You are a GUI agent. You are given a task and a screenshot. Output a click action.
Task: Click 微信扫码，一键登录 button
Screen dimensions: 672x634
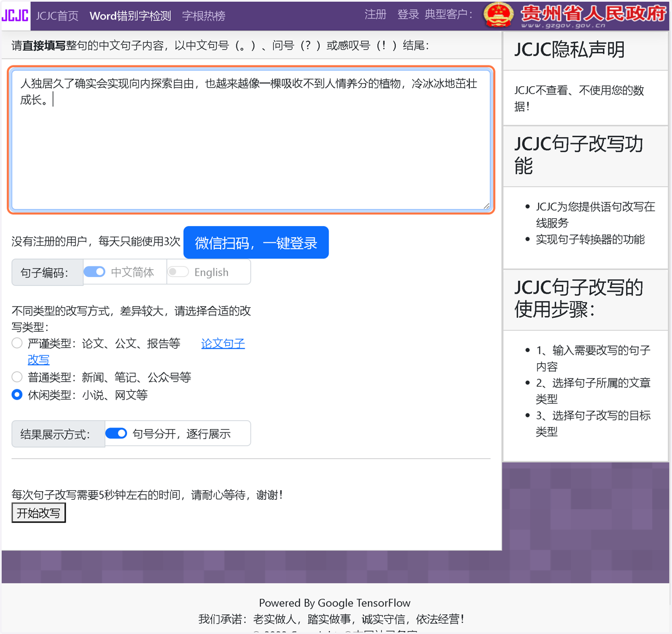(x=256, y=242)
